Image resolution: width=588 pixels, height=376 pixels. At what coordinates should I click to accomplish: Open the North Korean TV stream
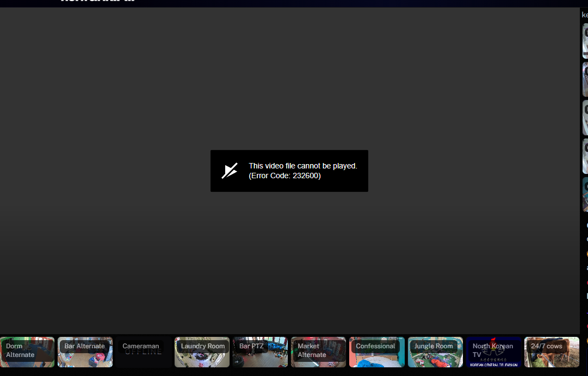(493, 352)
